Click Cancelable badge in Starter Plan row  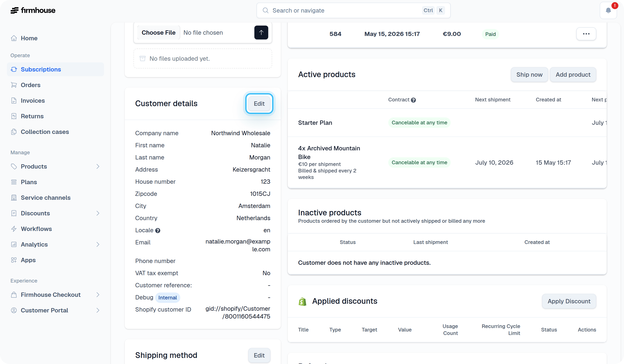tap(419, 123)
